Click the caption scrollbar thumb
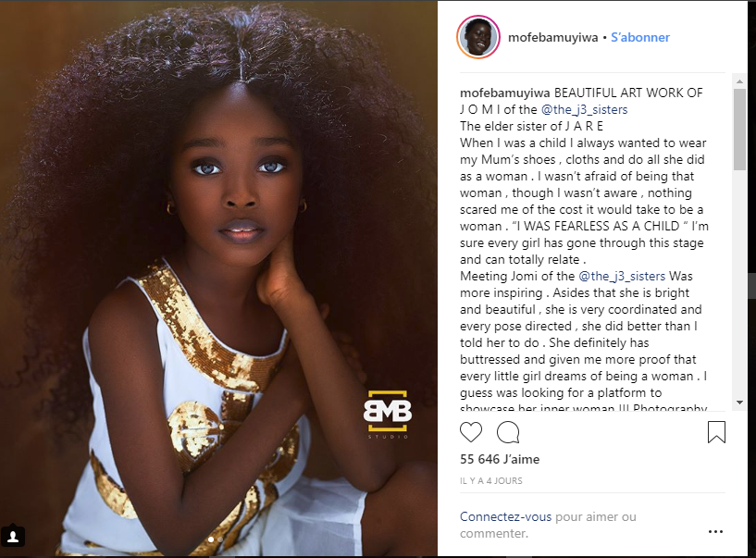 739,130
